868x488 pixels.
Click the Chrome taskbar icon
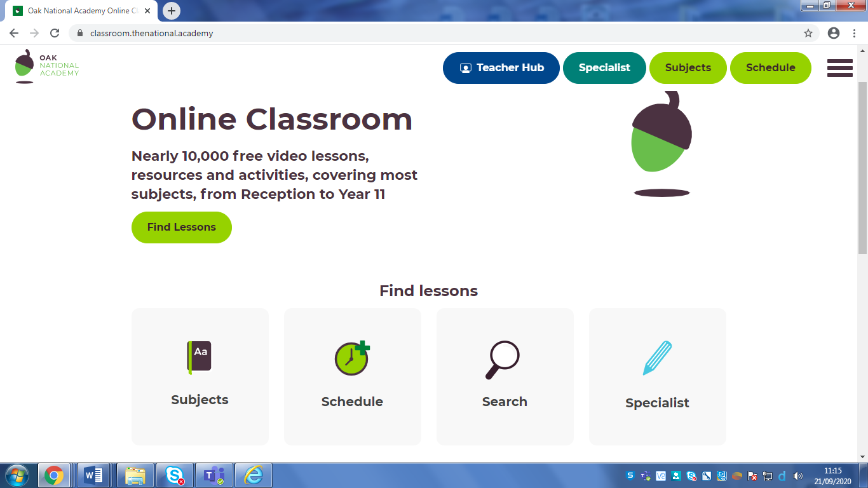click(x=54, y=475)
